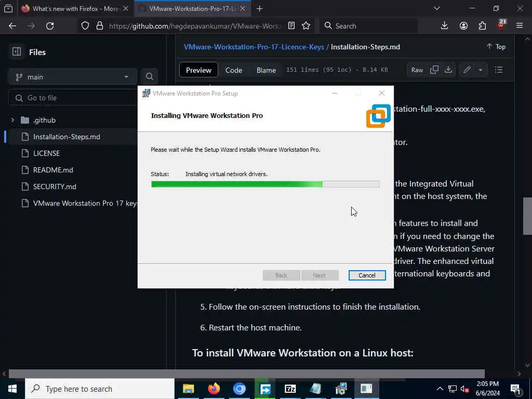Bookmark this page with star icon

tap(306, 26)
